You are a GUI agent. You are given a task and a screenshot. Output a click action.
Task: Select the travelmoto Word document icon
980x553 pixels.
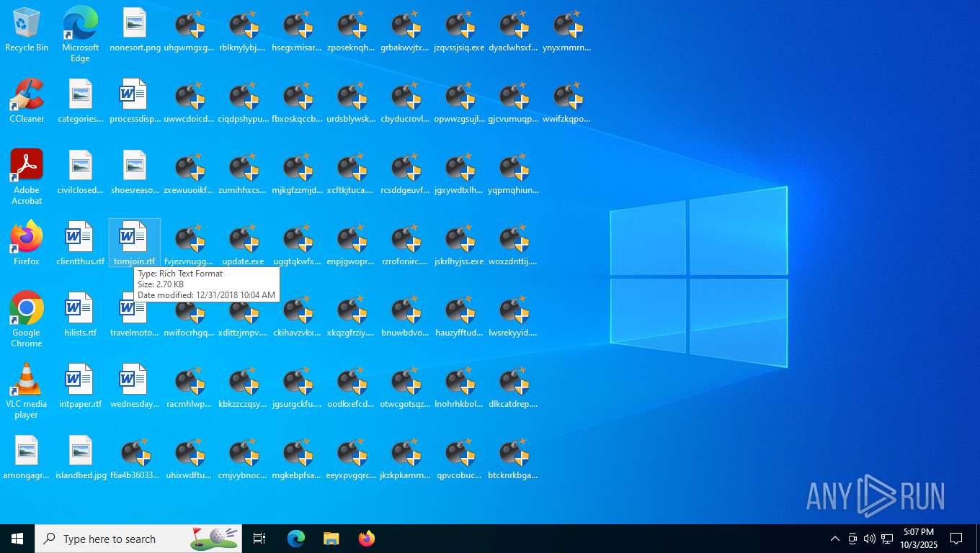point(135,320)
